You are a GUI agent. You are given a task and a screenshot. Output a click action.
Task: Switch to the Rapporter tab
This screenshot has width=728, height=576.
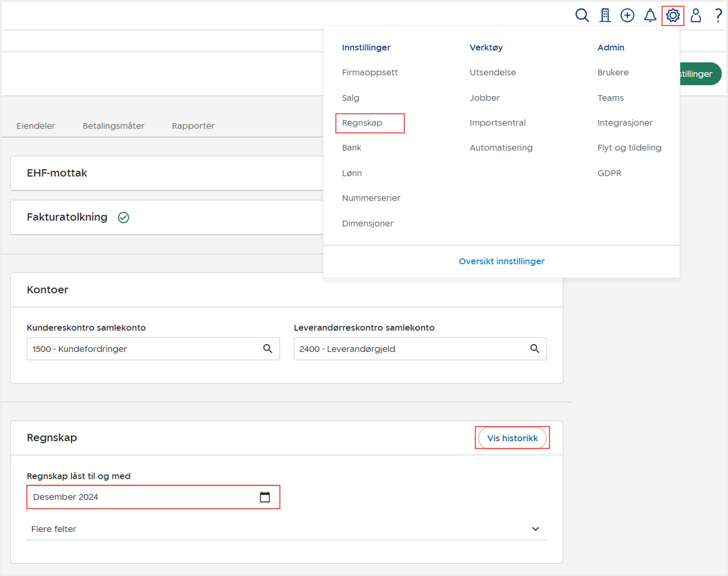(x=193, y=126)
